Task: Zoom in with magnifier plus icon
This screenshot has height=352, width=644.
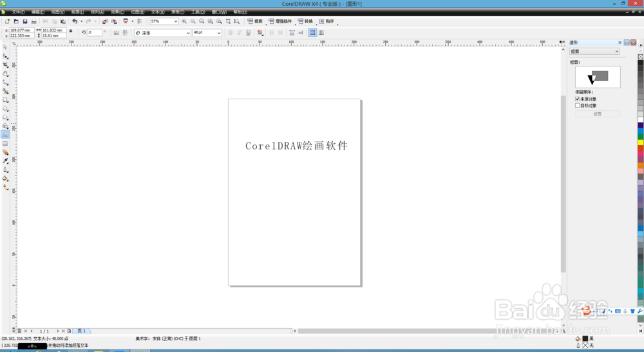Action: [x=184, y=21]
